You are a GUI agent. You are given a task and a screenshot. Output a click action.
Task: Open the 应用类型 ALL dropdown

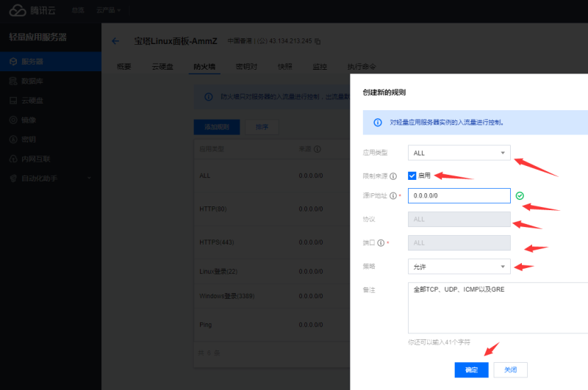(x=459, y=153)
